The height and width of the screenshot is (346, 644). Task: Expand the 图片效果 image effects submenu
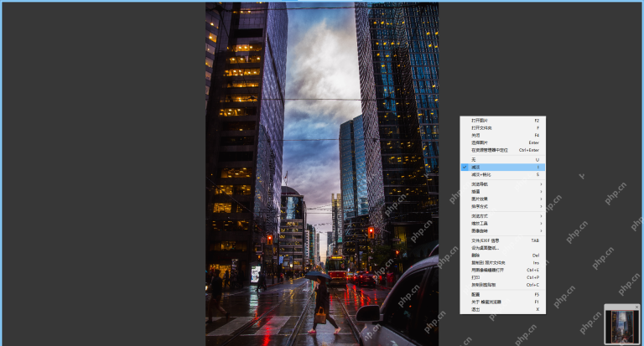[503, 199]
